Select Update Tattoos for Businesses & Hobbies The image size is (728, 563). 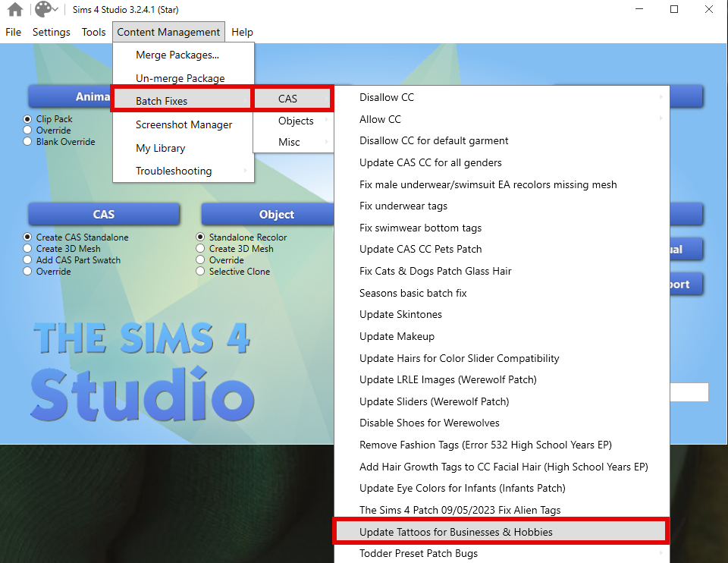tap(500, 531)
